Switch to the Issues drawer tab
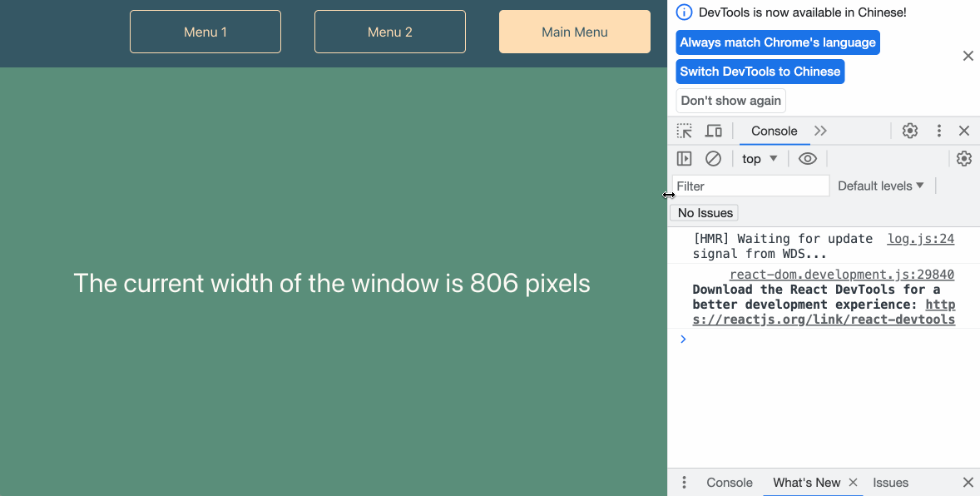Viewport: 980px width, 496px height. click(890, 483)
